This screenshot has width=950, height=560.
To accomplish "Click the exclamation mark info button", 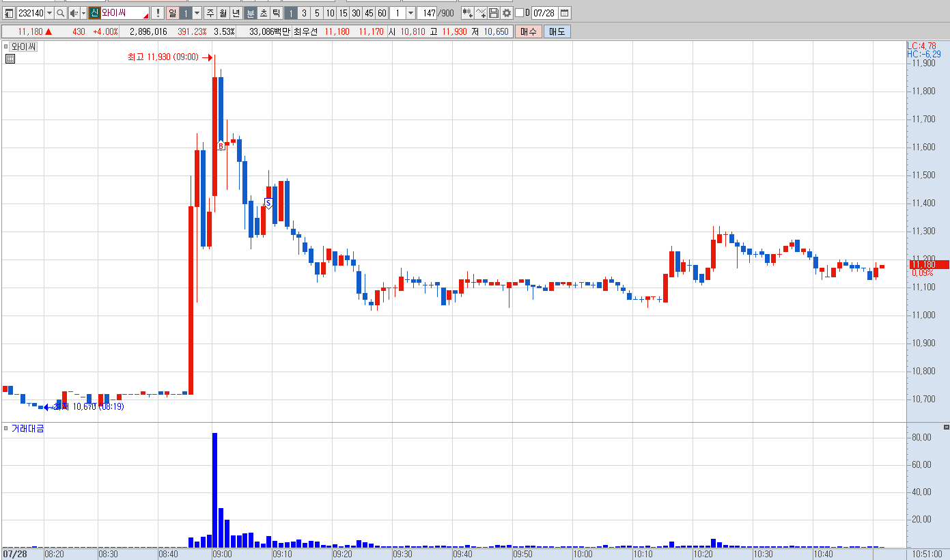I will pyautogui.click(x=157, y=13).
